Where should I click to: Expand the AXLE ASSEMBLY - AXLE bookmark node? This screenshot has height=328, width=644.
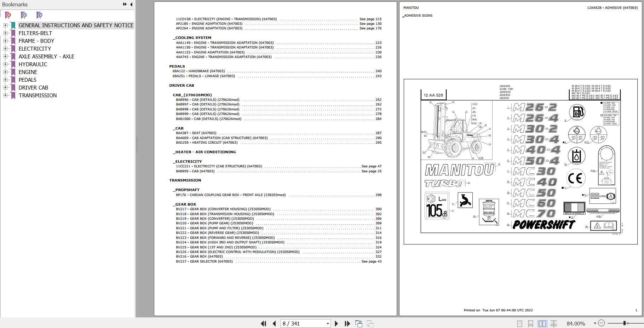(5, 56)
